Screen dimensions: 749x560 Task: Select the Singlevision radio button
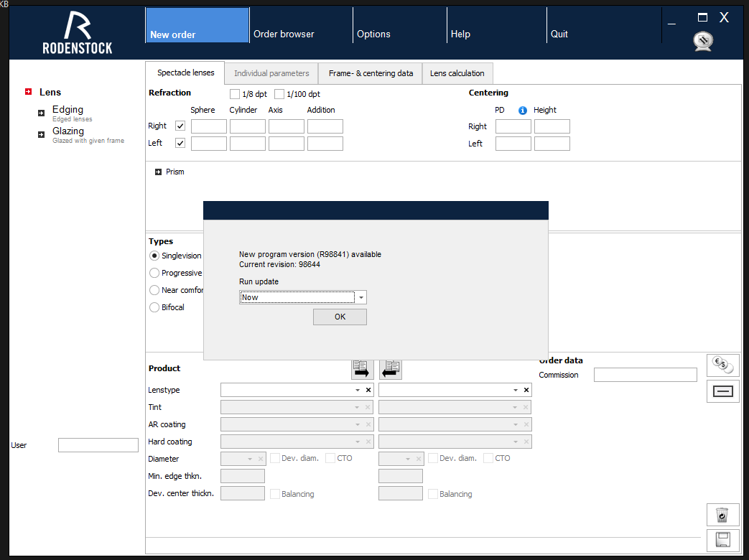[x=154, y=256]
